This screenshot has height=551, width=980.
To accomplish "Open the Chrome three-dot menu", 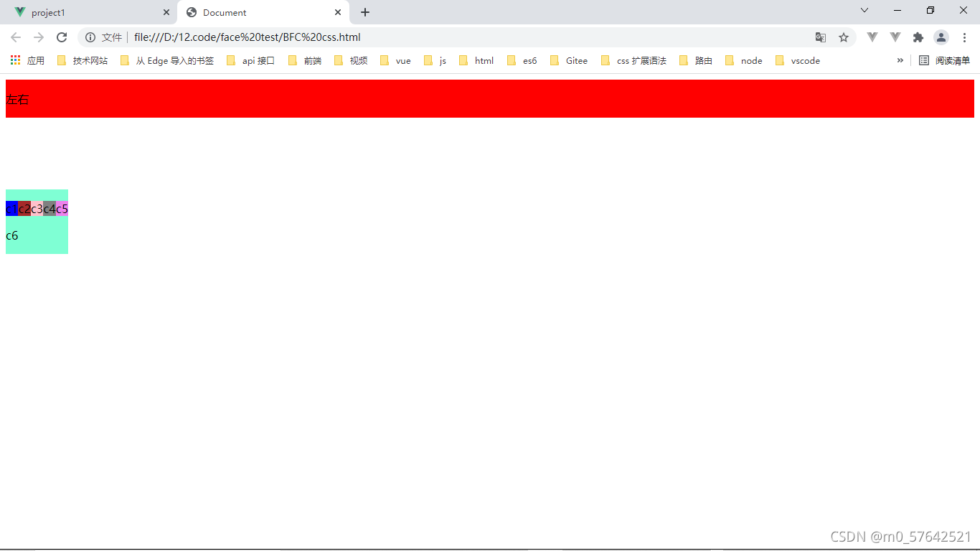I will pyautogui.click(x=965, y=37).
